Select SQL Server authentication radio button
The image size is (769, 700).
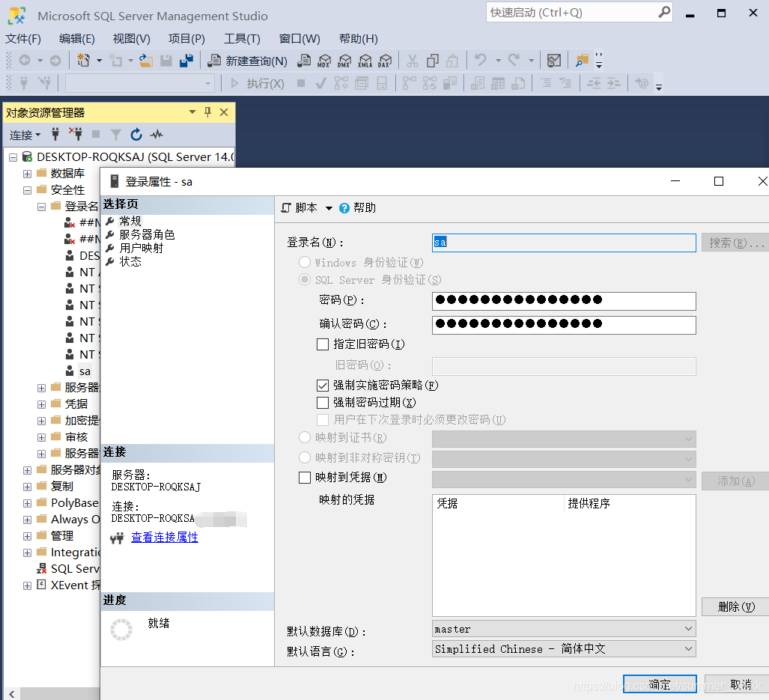305,279
